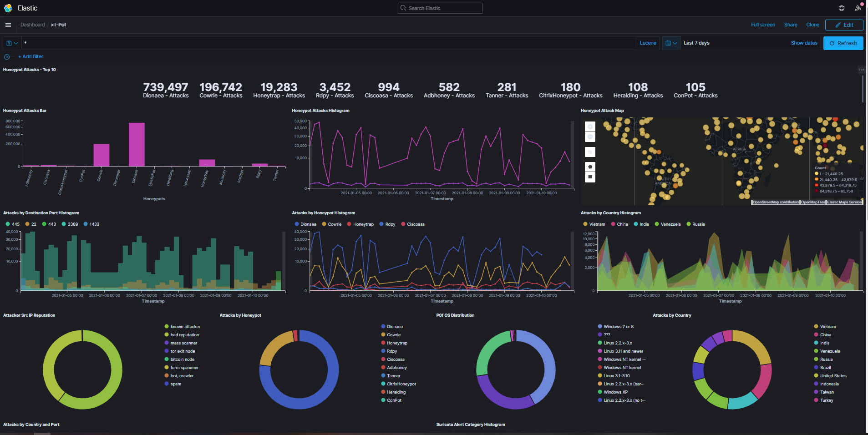The height and width of the screenshot is (435, 868).
Task: Open OpenStreetMap contributors attribution link
Action: tap(776, 202)
